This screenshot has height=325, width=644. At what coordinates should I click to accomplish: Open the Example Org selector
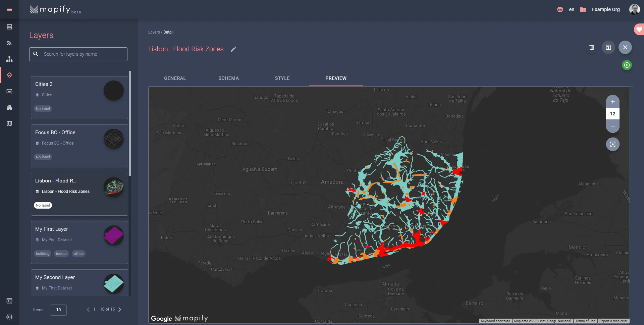pos(606,9)
